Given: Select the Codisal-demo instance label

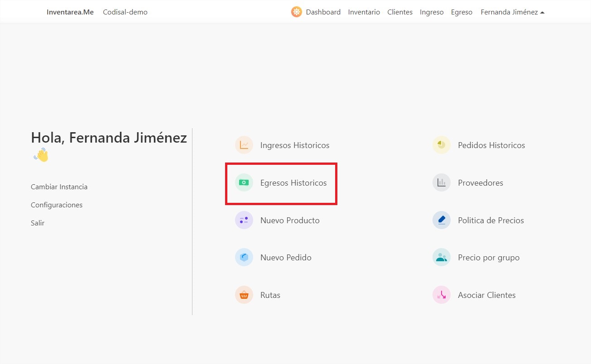Looking at the screenshot, I should pos(125,12).
